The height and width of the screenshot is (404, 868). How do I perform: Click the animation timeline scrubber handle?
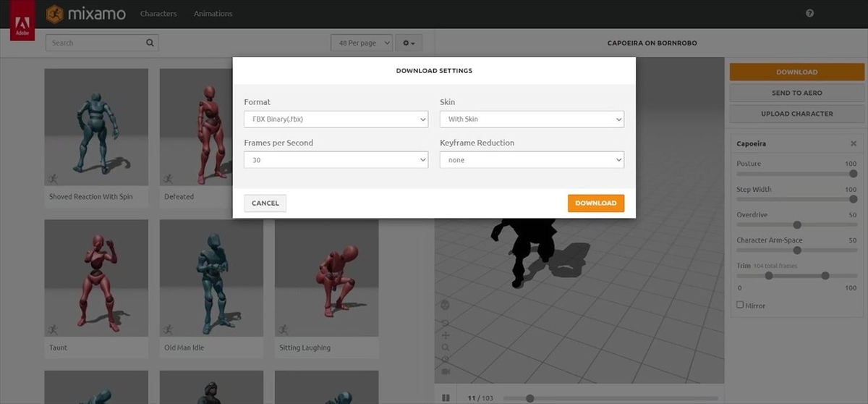[x=530, y=398]
